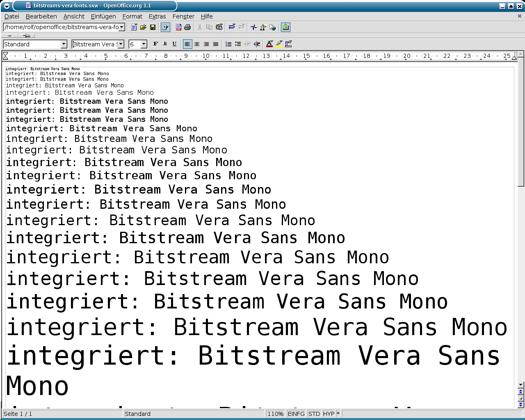Toggle italic formatting
525x420 pixels.
165,44
